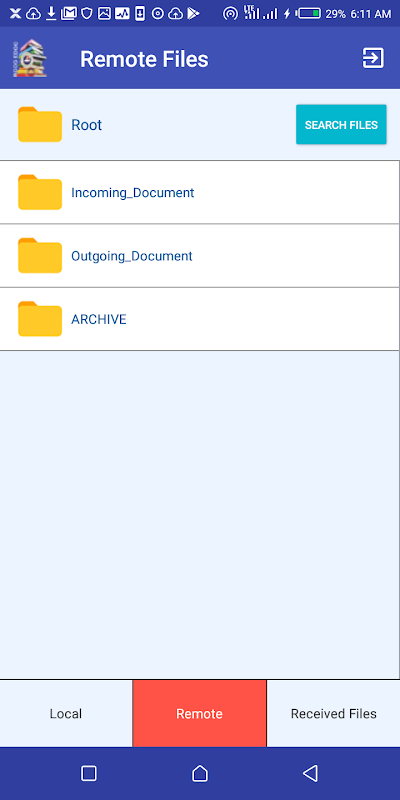Click the SEARCH FILES button
400x800 pixels.
click(x=341, y=124)
